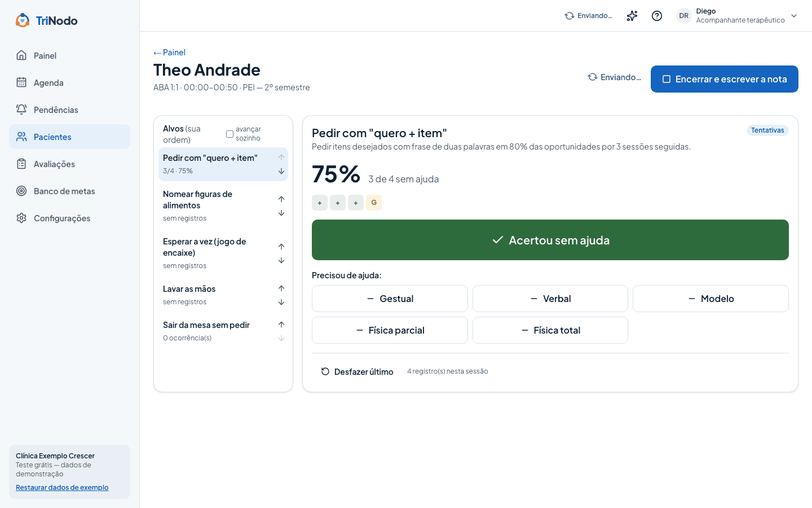Viewport: 812px width, 508px height.
Task: Move "Esperar a vez" target up
Action: (281, 247)
